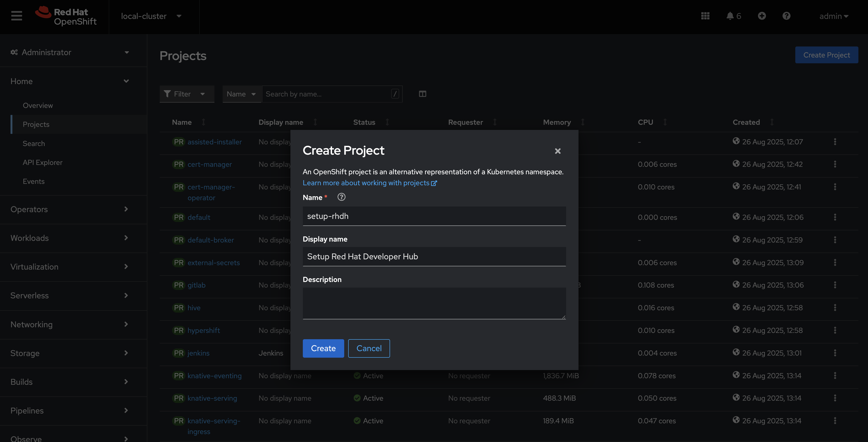Open the hive project link
This screenshot has width=868, height=442.
194,308
